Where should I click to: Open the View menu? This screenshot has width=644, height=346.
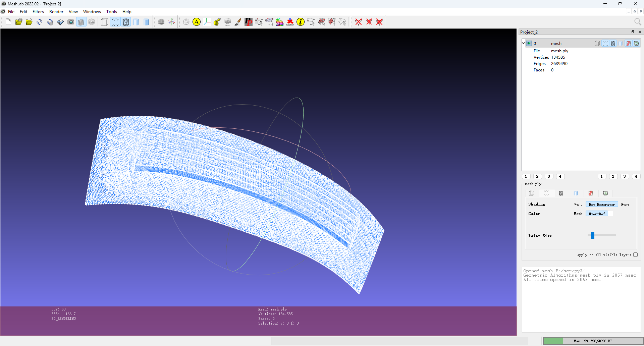click(73, 11)
